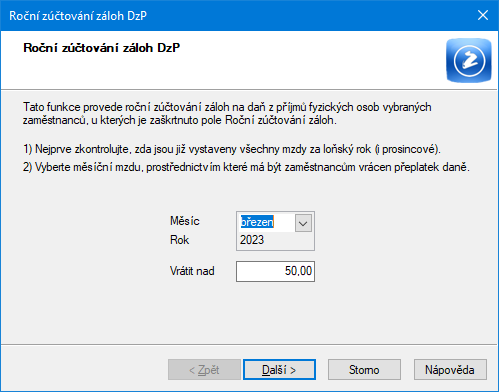Click step 1 text starting with Nejprve zkontrolujte
This screenshot has width=499, height=392.
tap(232, 149)
